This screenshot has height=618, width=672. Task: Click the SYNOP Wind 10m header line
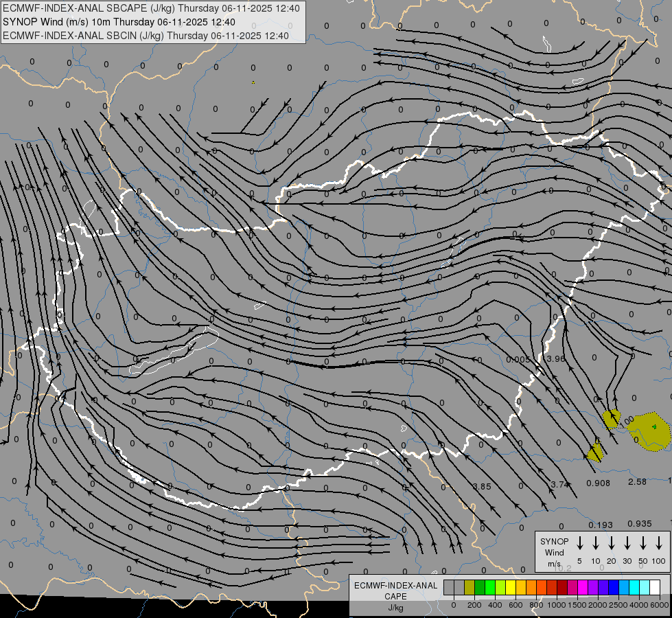(x=119, y=22)
